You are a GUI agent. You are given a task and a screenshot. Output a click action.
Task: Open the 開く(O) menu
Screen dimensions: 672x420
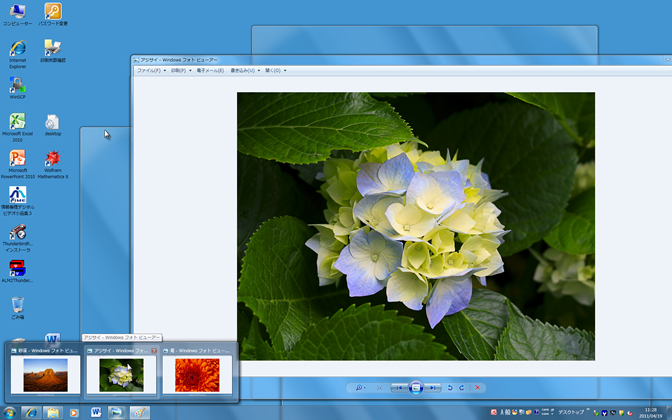[275, 70]
